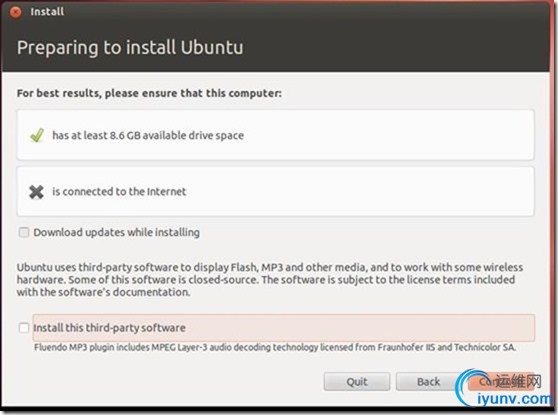Click the gray X internet status icon
Image resolution: width=558 pixels, height=415 pixels.
tap(36, 192)
